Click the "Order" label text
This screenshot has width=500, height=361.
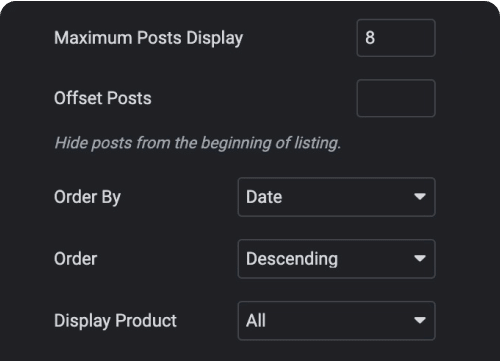point(76,259)
